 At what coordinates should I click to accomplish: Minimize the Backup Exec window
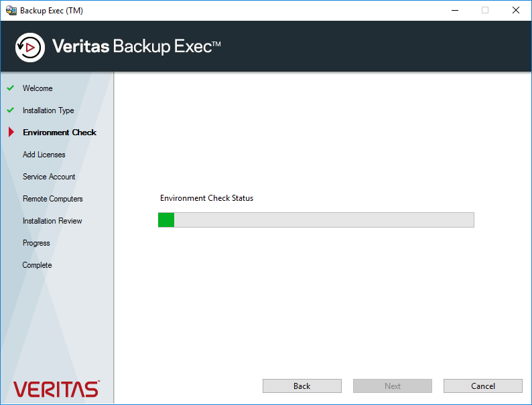tap(455, 10)
